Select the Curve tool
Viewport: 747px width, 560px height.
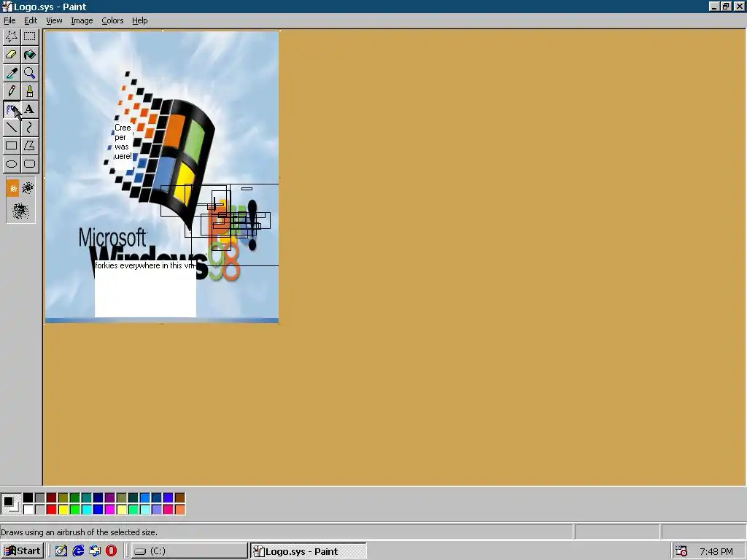click(x=29, y=128)
